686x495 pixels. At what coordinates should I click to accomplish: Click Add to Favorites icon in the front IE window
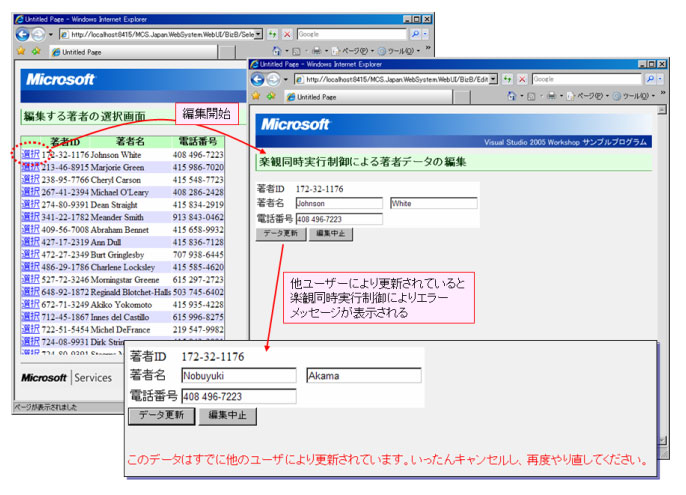point(271,96)
